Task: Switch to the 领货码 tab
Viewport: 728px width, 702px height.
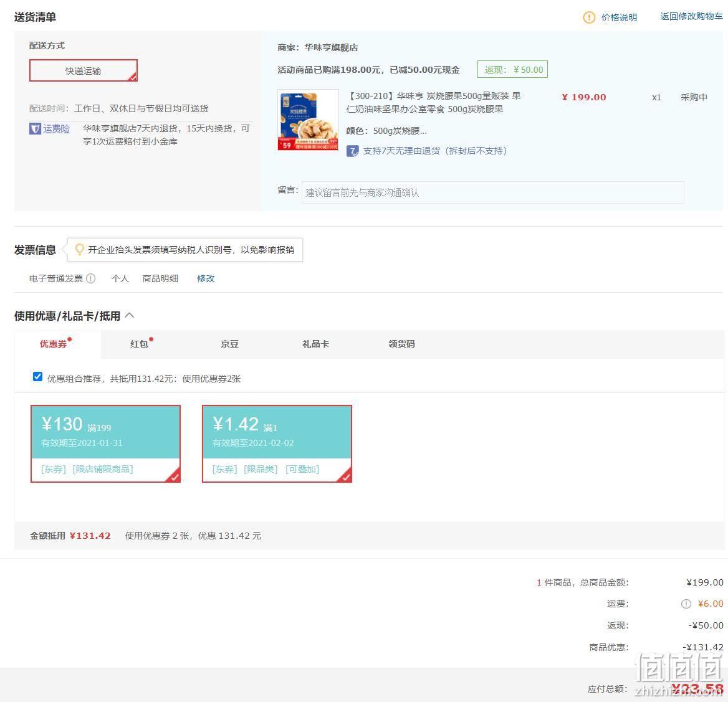Action: [401, 344]
